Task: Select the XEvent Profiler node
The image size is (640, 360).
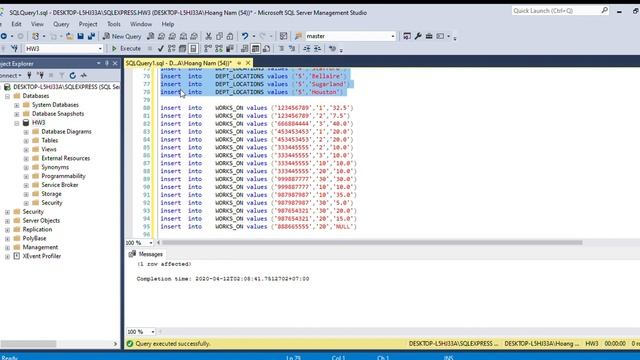Action: tap(42, 256)
